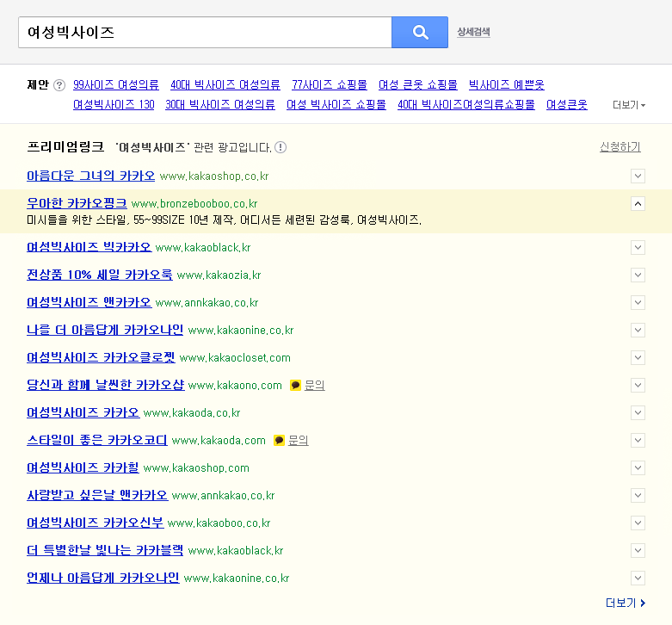Open the 더 특별한날 빛나는 카카블랙 title
672x625 pixels.
click(105, 550)
